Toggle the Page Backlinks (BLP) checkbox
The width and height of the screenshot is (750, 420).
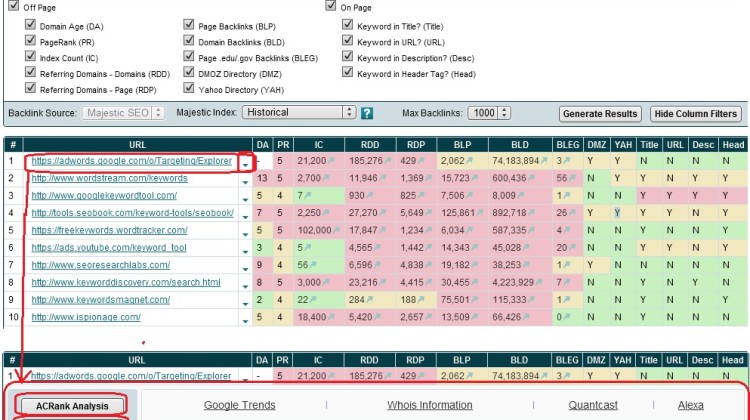click(x=189, y=24)
